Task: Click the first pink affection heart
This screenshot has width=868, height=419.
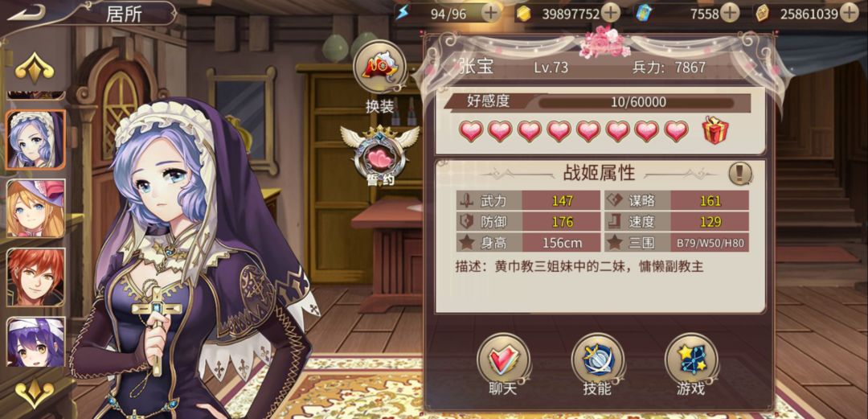Action: pyautogui.click(x=471, y=131)
